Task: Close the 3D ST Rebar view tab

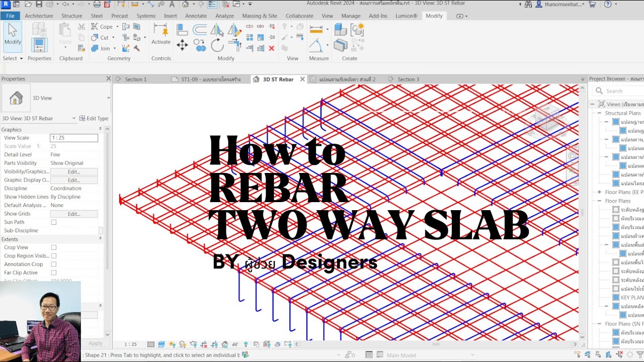Action: click(302, 79)
